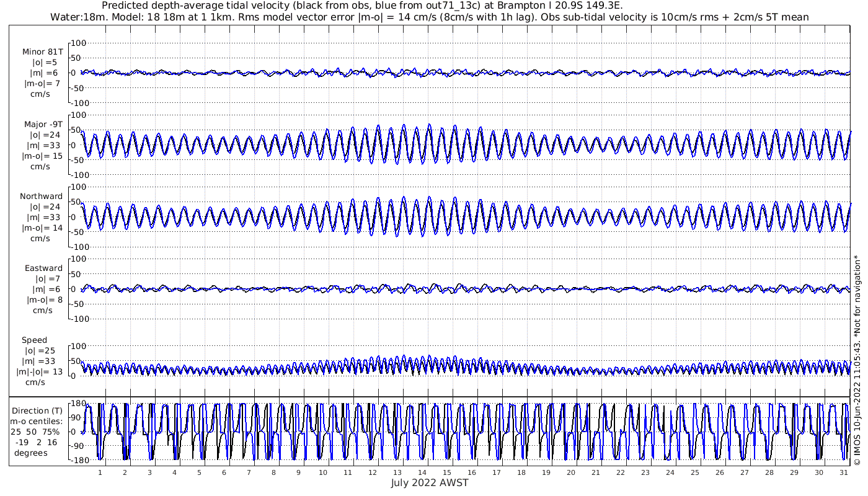Click day '28' on the date axis
Viewport: 868px width, 496px height.
769,472
